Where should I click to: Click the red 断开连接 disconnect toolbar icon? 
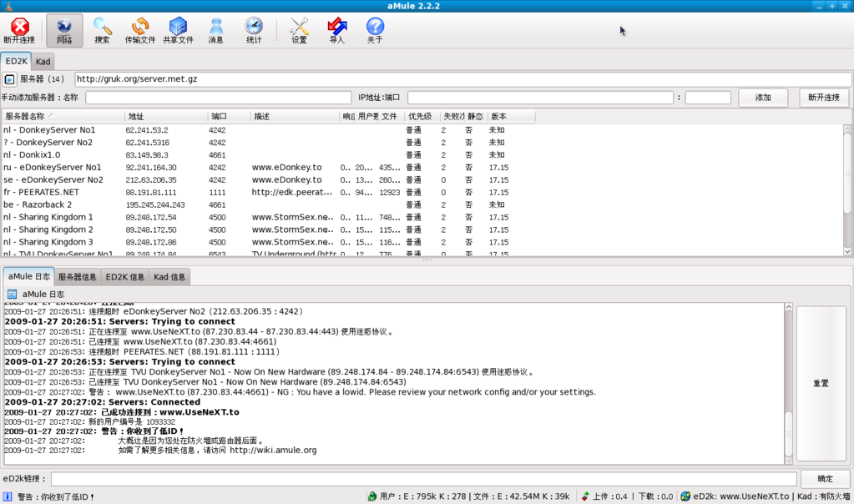tap(19, 31)
